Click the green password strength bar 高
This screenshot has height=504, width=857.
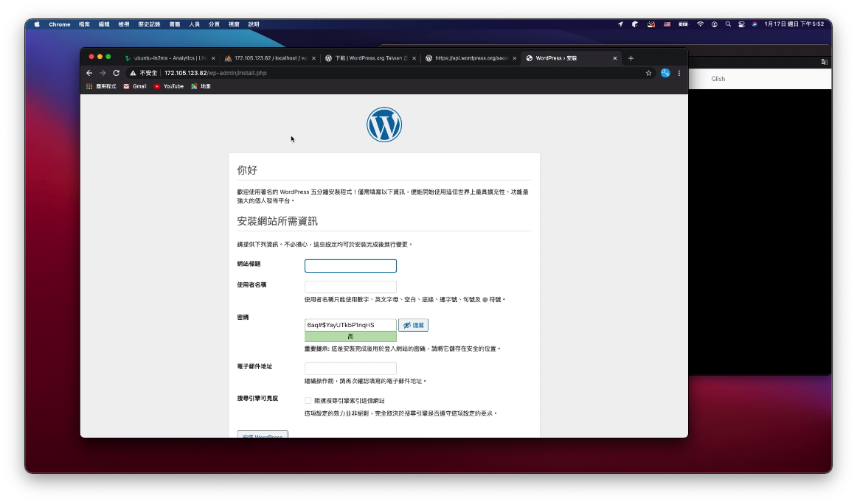click(350, 336)
